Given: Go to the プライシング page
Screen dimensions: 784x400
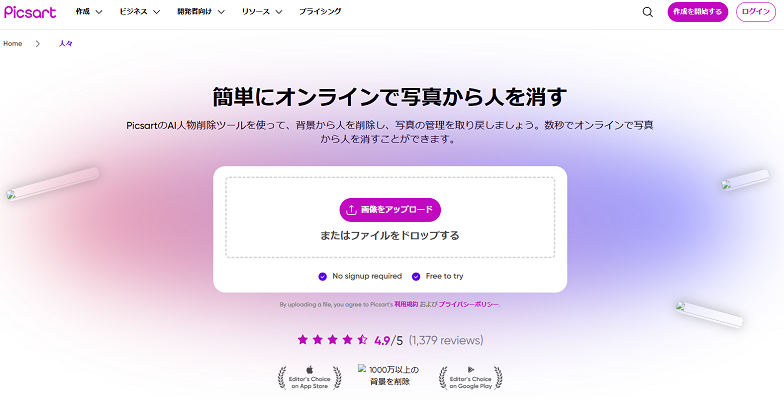Looking at the screenshot, I should click(320, 12).
